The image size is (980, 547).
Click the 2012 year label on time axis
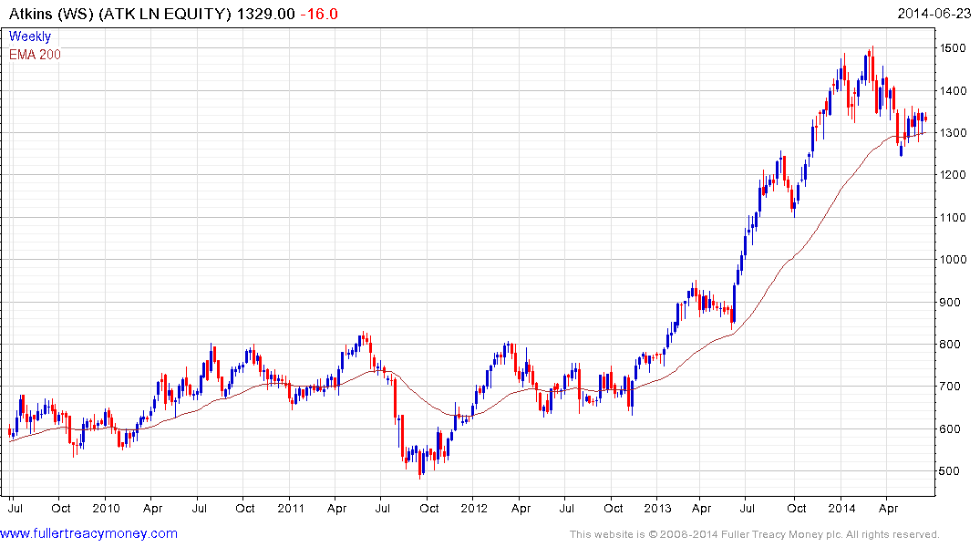click(474, 508)
